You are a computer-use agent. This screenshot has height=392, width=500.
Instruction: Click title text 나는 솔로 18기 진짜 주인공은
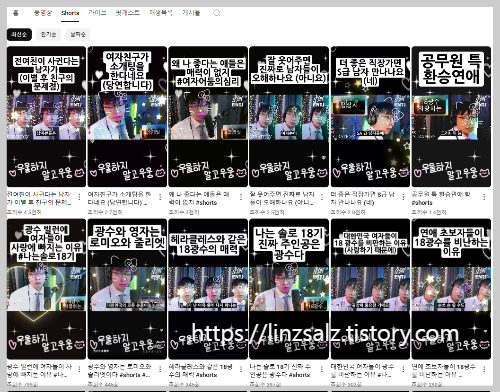tap(280, 371)
